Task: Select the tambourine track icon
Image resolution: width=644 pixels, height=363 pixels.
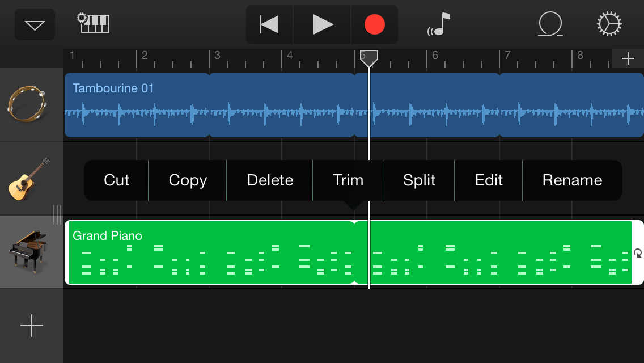Action: [27, 104]
